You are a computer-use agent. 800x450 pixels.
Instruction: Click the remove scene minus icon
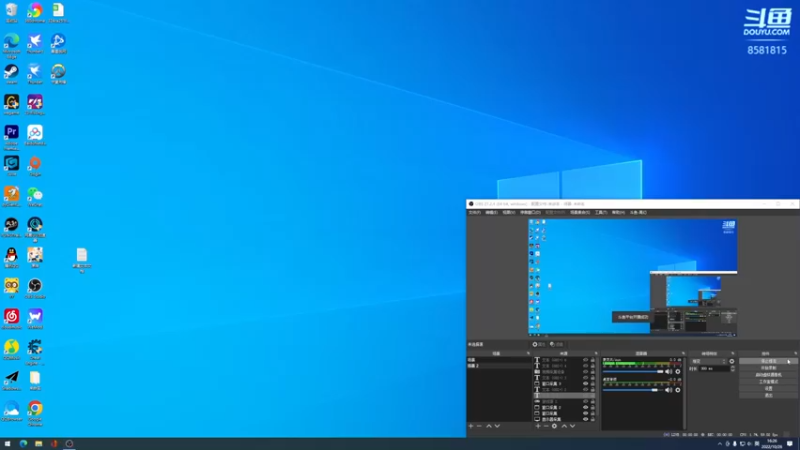pyautogui.click(x=479, y=426)
